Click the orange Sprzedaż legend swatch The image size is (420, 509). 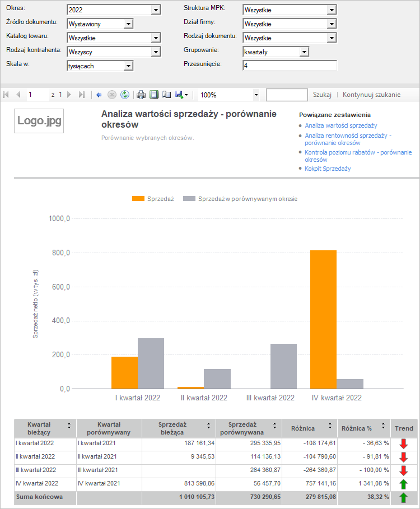[138, 199]
